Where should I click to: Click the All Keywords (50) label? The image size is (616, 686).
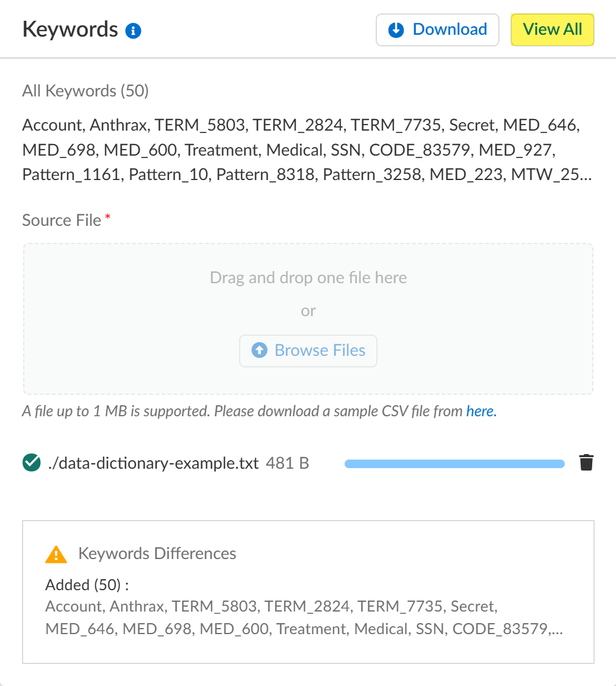pos(85,91)
